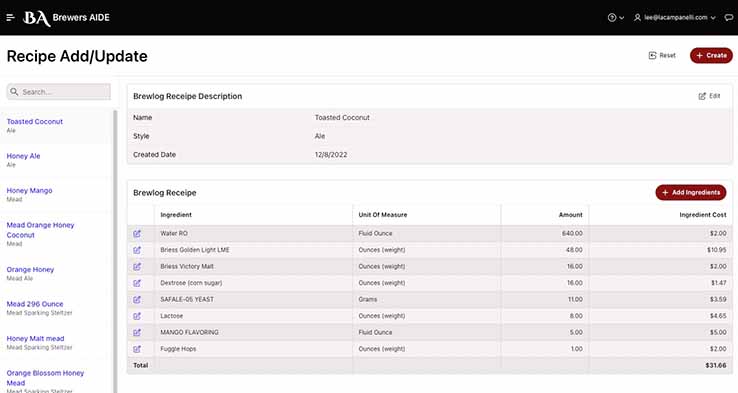Edit the Water RO ingredient row
Screen dimensions: 738x393
137,233
